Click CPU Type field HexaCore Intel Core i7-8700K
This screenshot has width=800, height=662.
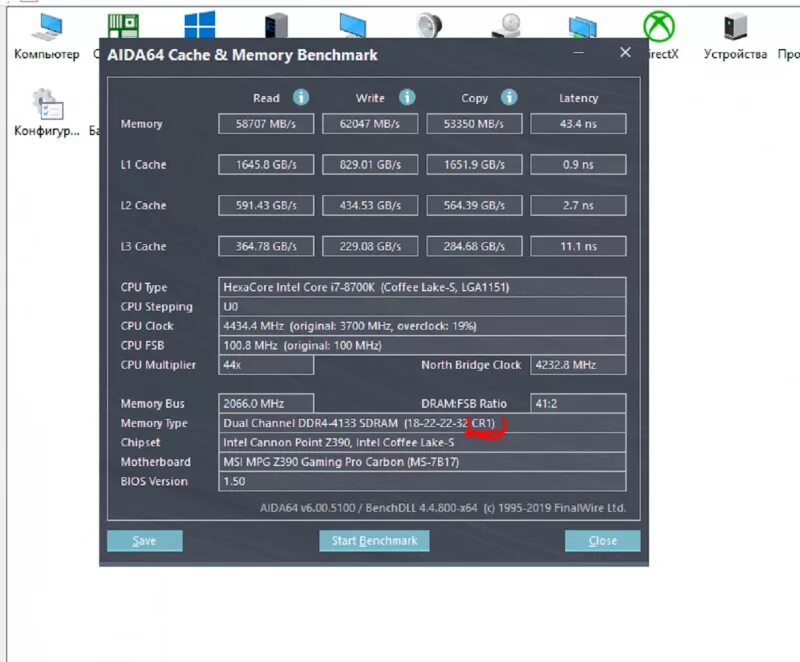coord(422,287)
